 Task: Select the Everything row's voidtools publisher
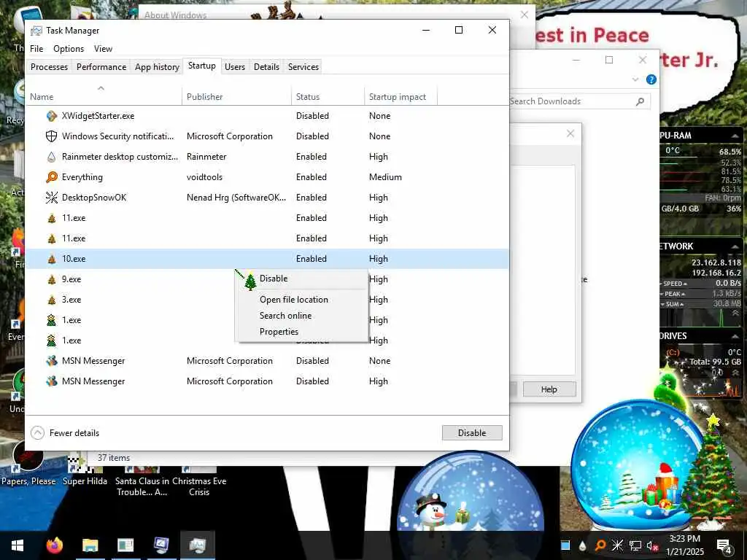click(204, 177)
